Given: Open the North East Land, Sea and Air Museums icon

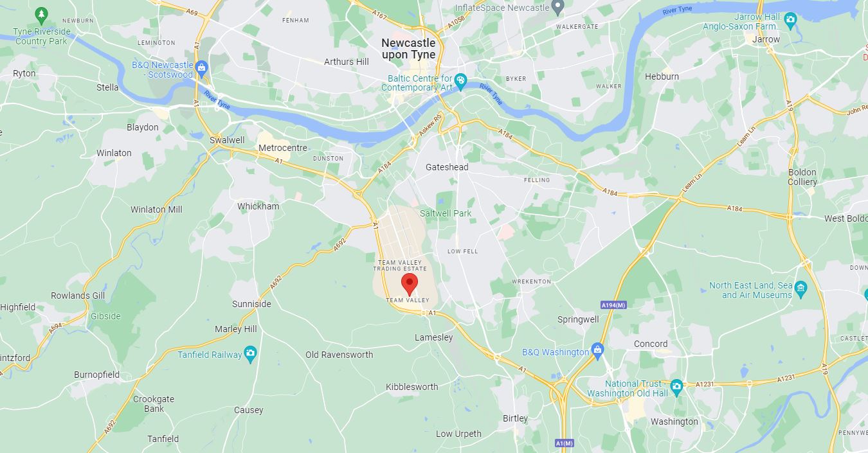Looking at the screenshot, I should pyautogui.click(x=800, y=287).
